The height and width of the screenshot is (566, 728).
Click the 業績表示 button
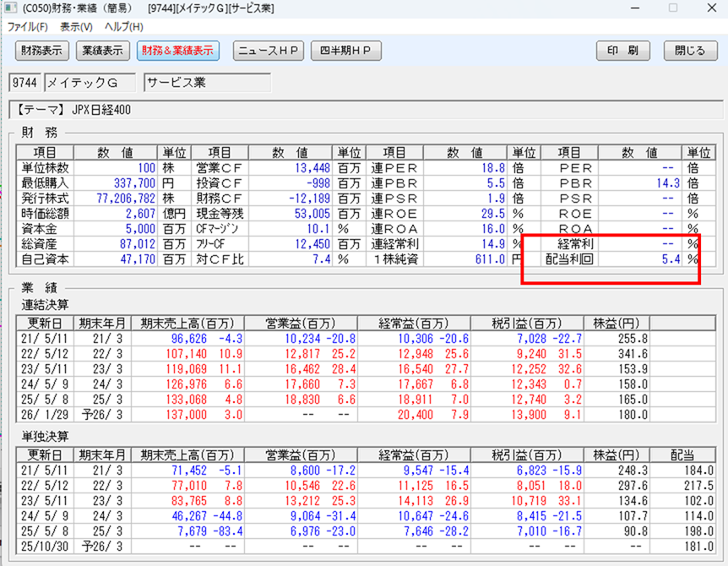tap(103, 51)
